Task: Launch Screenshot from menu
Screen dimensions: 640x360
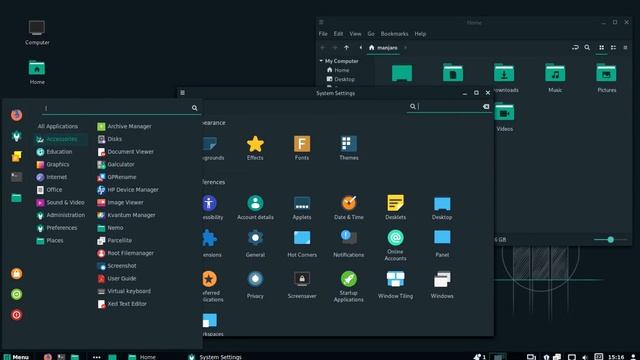Action: (117, 266)
